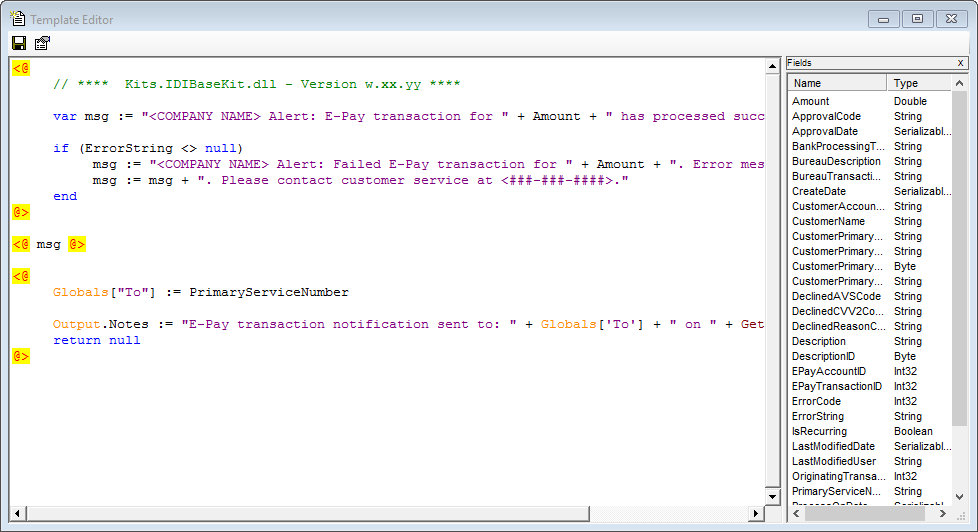978x532 pixels.
Task: Click PrimaryServiceNumber in the Globals line
Action: tap(269, 292)
